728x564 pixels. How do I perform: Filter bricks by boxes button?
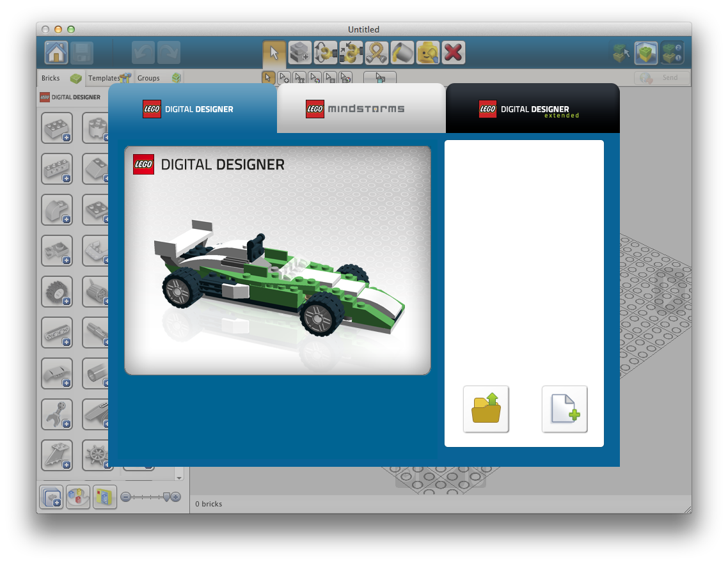pos(104,497)
